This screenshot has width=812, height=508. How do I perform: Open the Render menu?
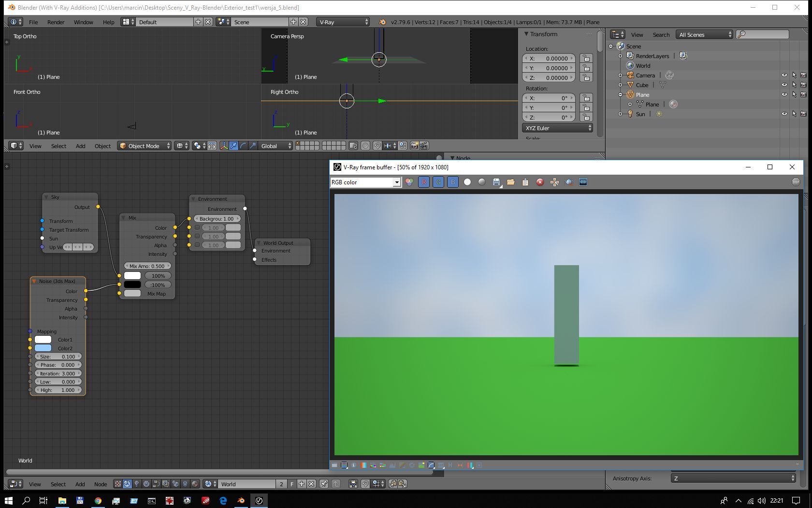pos(56,22)
